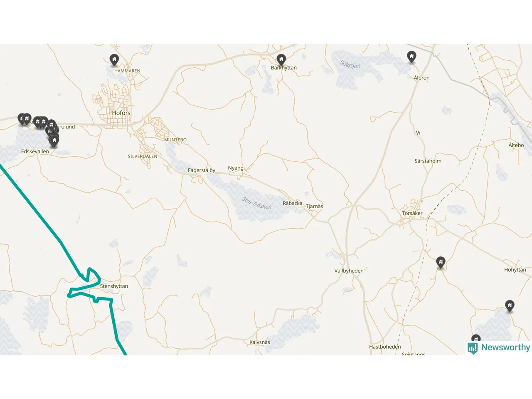Screen dimensions: 532x399
Task: Open the Newsworthy logo link
Action: tap(499, 348)
